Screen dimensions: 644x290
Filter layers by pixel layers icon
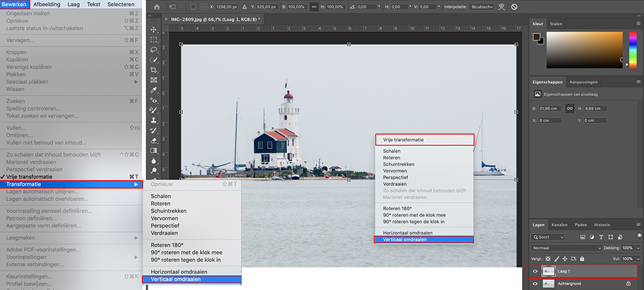582,237
